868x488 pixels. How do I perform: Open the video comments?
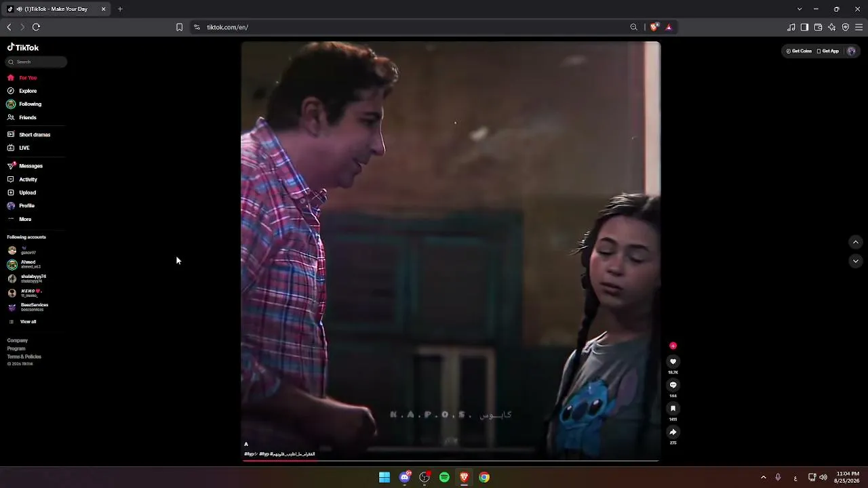(x=673, y=385)
